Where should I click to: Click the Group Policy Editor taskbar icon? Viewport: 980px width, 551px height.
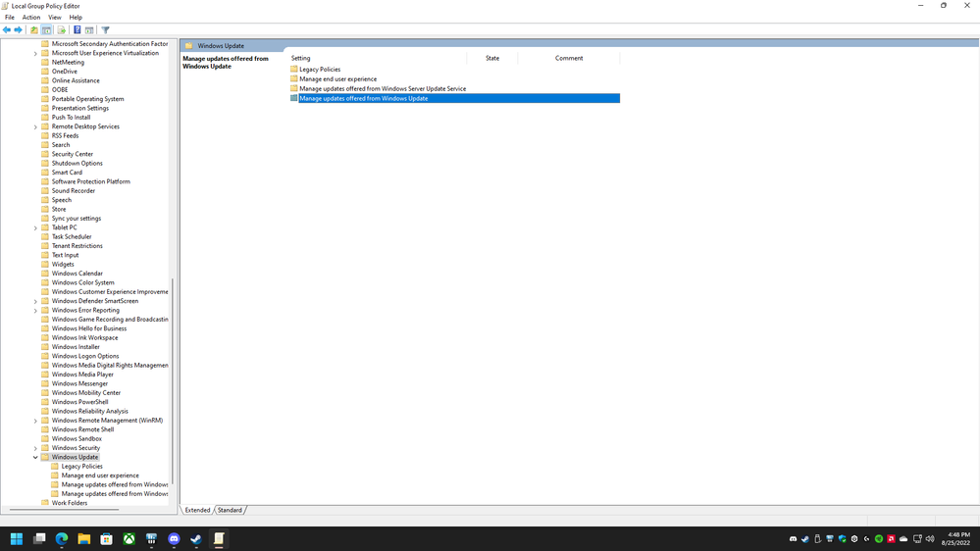point(219,538)
